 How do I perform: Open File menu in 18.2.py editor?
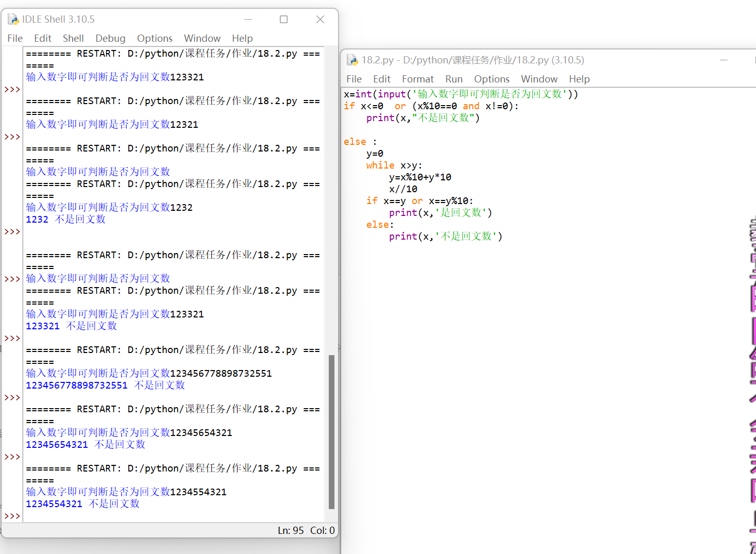(x=354, y=79)
